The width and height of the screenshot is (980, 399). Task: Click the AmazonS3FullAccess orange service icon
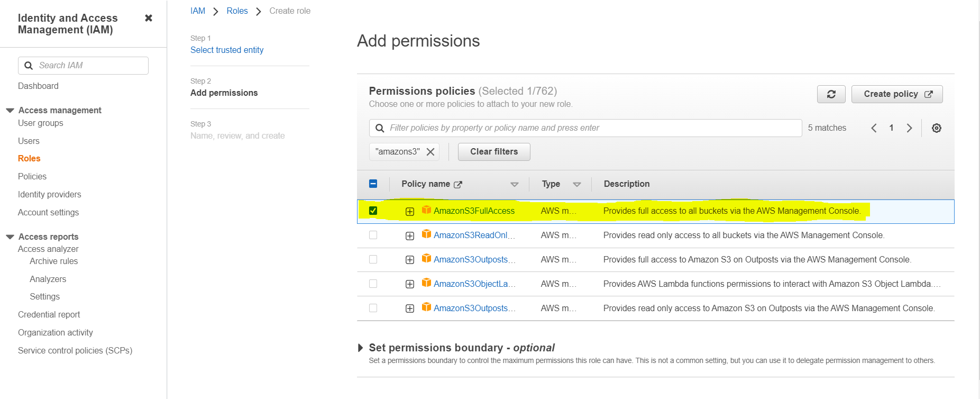(x=426, y=210)
